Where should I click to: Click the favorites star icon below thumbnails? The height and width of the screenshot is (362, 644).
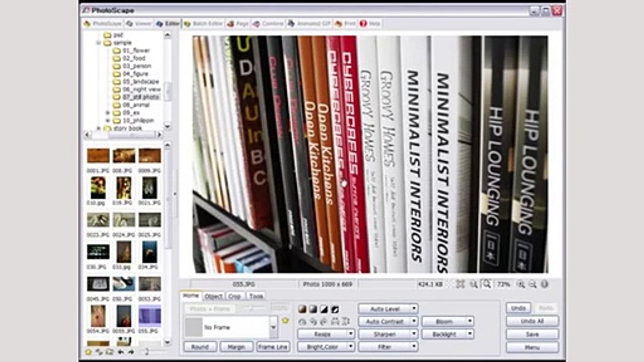click(x=88, y=352)
